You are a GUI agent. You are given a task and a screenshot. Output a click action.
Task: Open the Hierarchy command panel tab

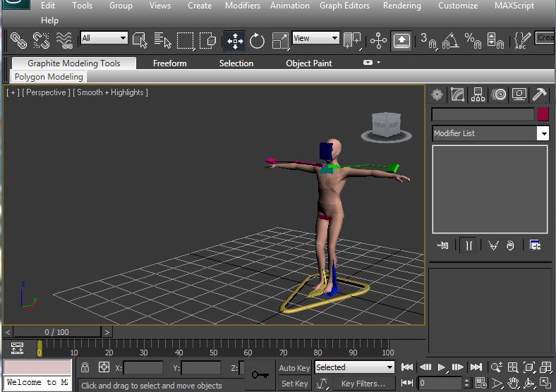[x=478, y=94]
